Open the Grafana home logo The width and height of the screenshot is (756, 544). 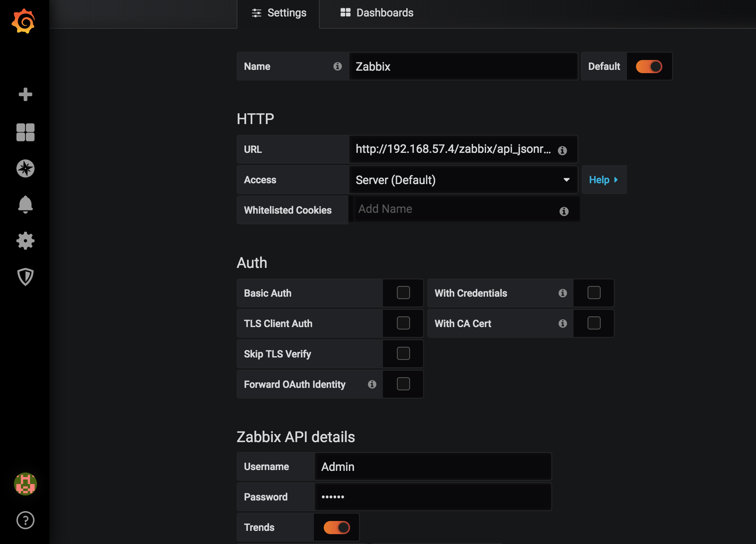point(23,21)
